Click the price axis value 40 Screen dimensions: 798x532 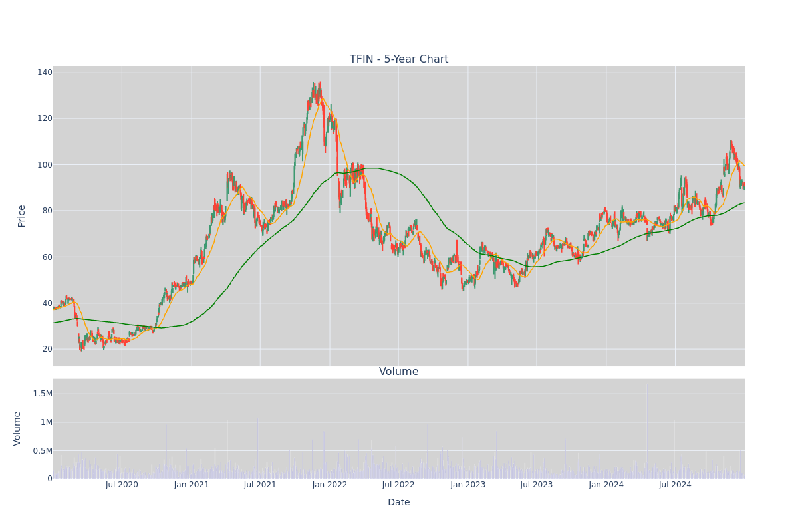(47, 303)
